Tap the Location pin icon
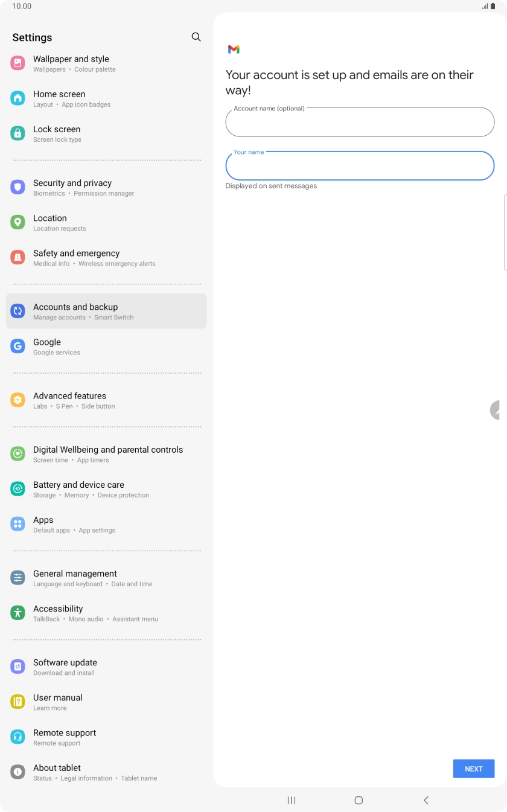The height and width of the screenshot is (812, 507). pos(18,222)
